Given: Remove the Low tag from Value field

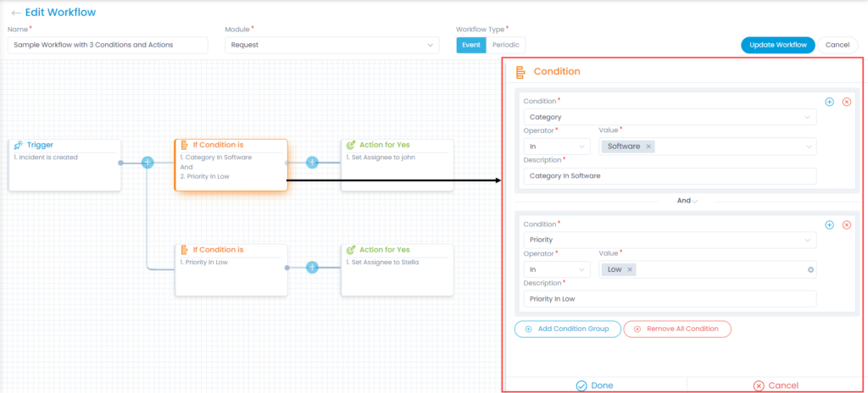Looking at the screenshot, I should [630, 269].
